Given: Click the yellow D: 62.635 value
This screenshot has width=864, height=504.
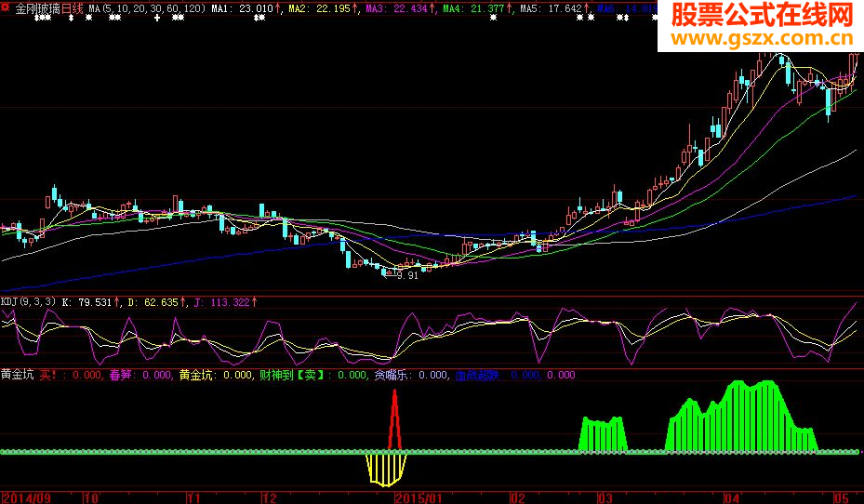Looking at the screenshot, I should (x=153, y=302).
